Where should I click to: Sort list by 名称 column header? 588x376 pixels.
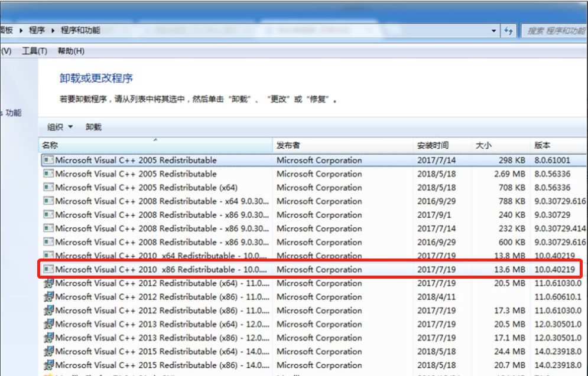pyautogui.click(x=155, y=145)
